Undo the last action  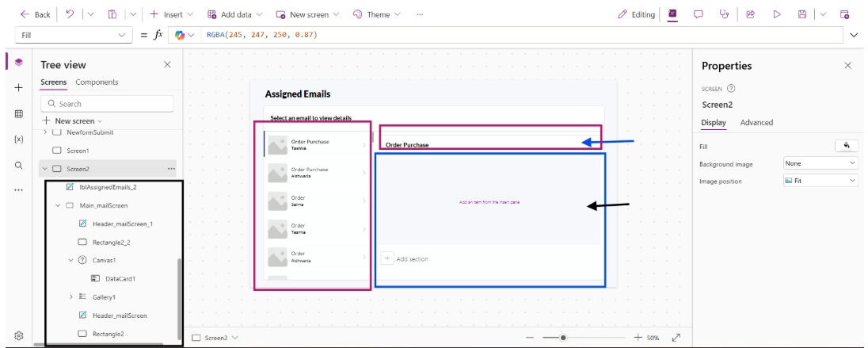click(x=70, y=14)
